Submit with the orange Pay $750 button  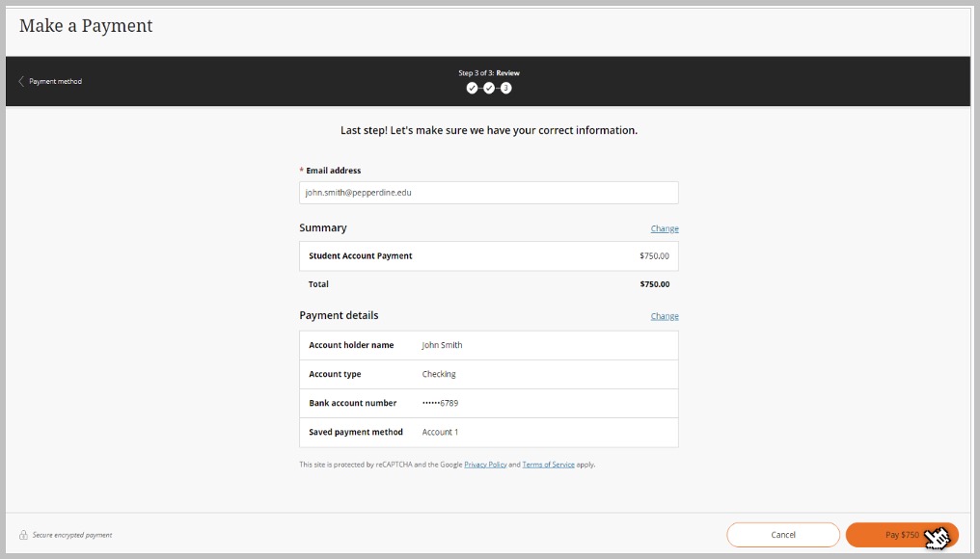(901, 535)
